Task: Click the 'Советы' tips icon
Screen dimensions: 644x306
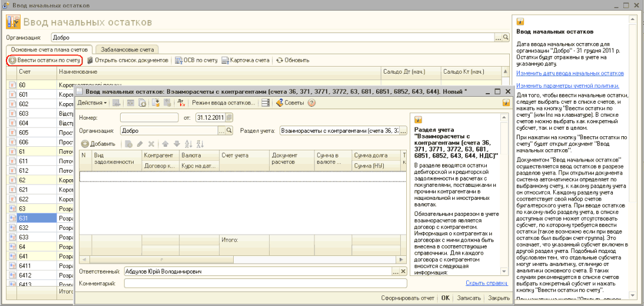Action: tap(291, 103)
